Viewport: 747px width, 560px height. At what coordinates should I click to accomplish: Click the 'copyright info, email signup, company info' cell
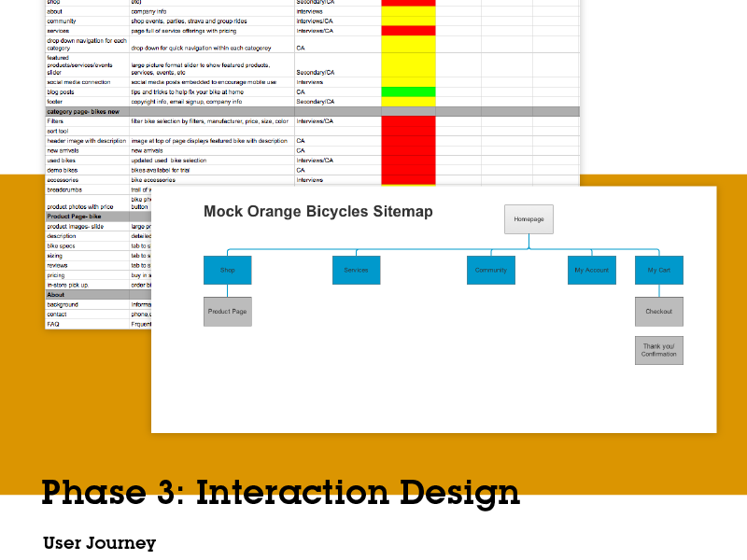[212, 102]
